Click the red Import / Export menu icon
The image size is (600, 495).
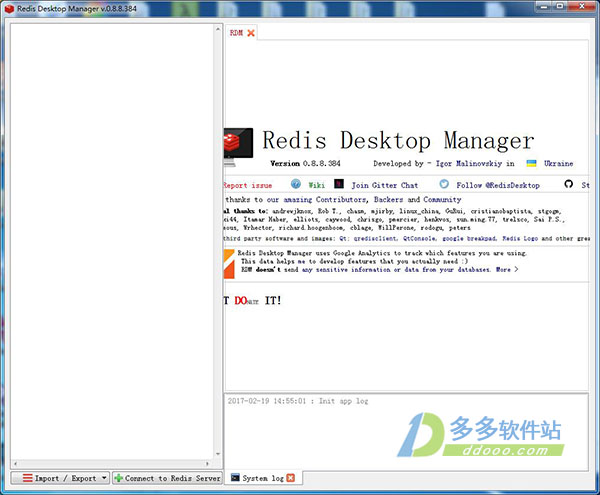[28, 478]
